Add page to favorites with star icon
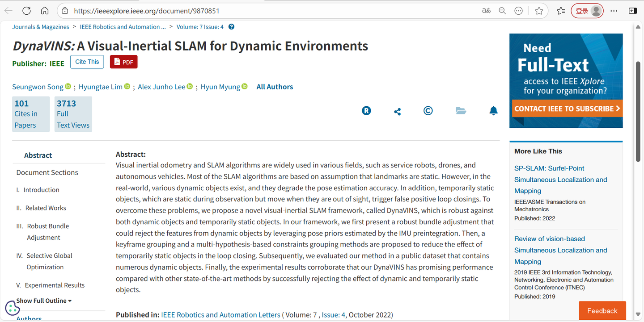 (x=539, y=11)
